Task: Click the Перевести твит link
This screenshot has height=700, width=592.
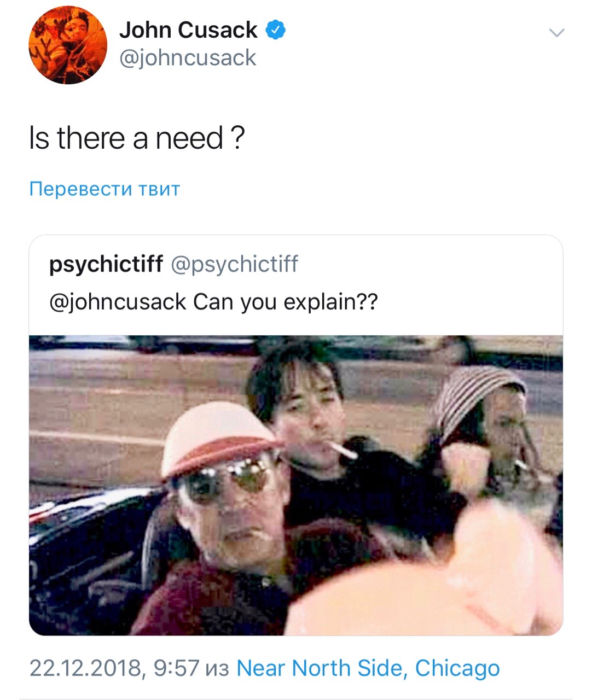Action: 105,189
